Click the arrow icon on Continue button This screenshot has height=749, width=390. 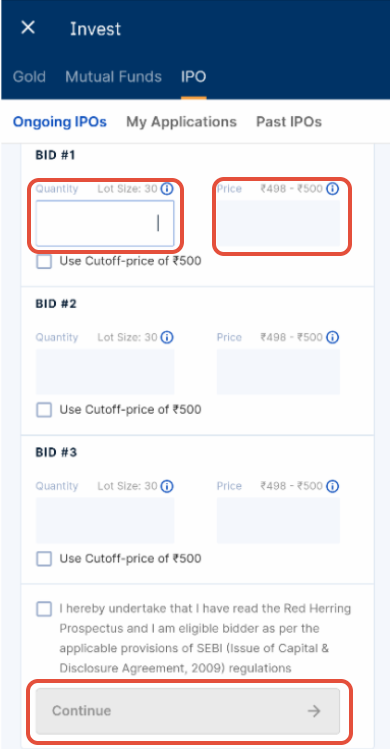(x=314, y=711)
